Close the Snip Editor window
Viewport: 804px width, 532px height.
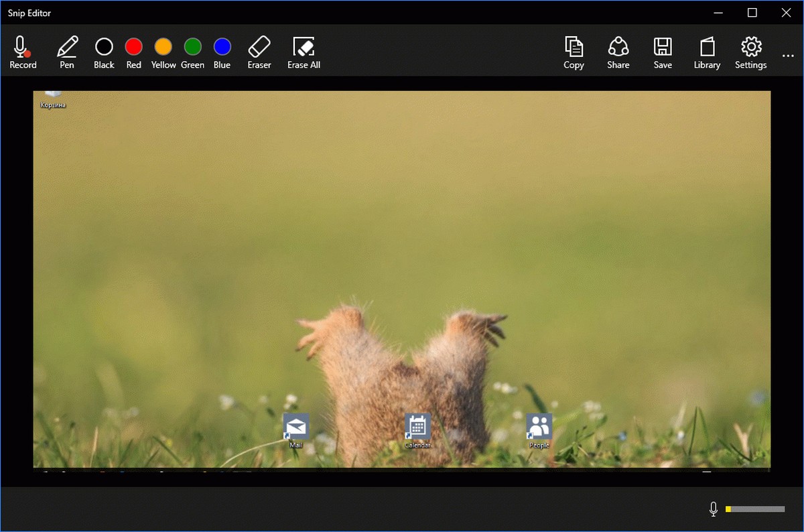tap(787, 13)
